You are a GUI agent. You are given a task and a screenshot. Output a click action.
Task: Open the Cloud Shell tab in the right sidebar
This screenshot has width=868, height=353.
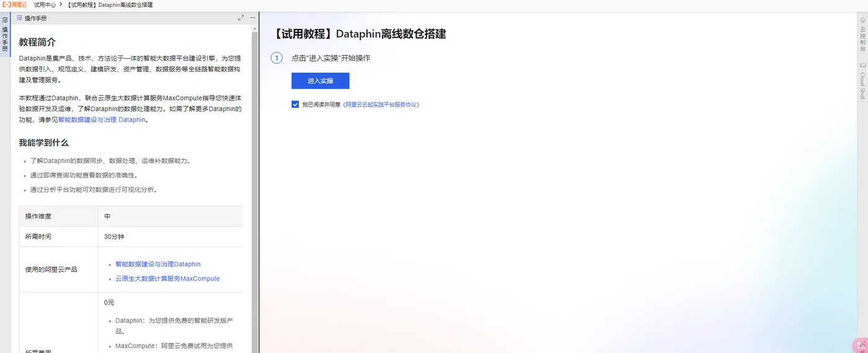click(x=862, y=81)
